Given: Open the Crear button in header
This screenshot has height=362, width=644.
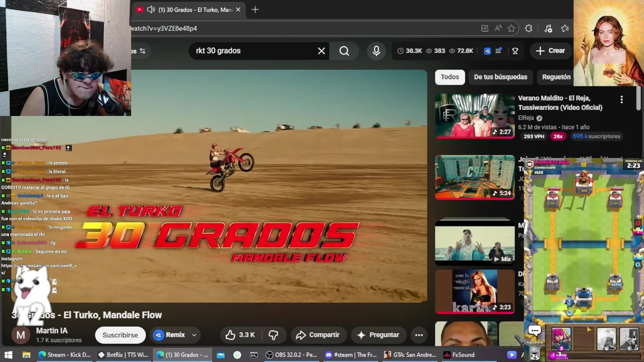Looking at the screenshot, I should (x=550, y=51).
